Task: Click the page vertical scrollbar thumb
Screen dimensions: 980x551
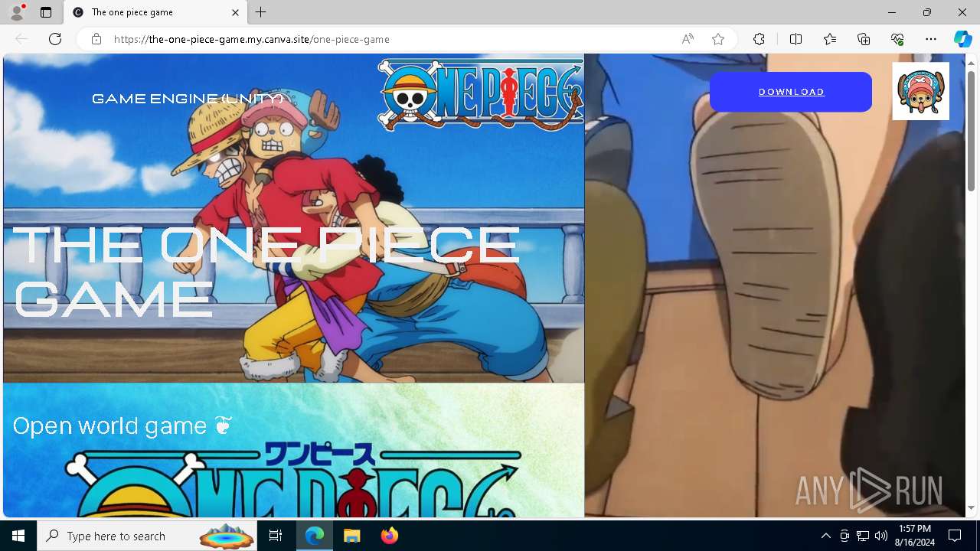Action: (971, 130)
